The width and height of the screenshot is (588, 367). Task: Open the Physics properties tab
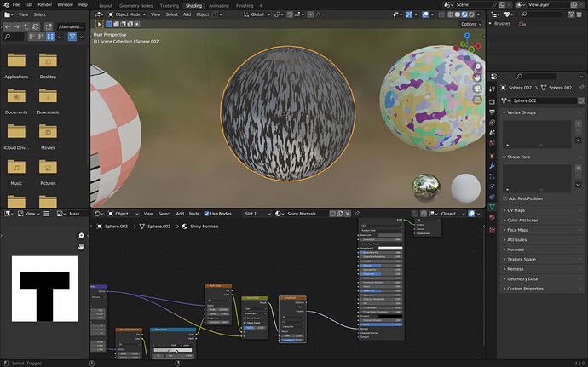click(x=493, y=186)
